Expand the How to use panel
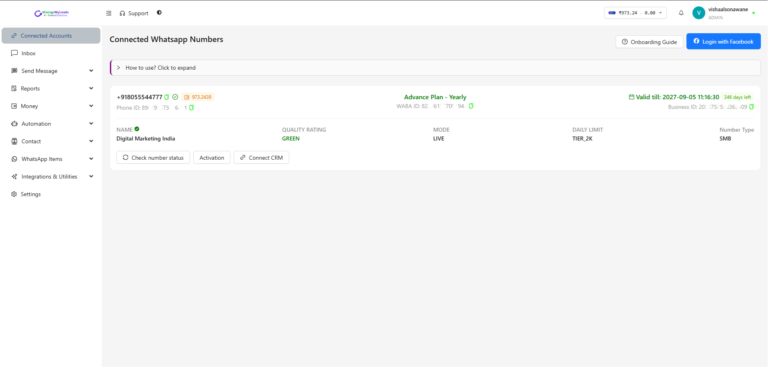Viewport: 768px width, 367px height. pos(435,68)
